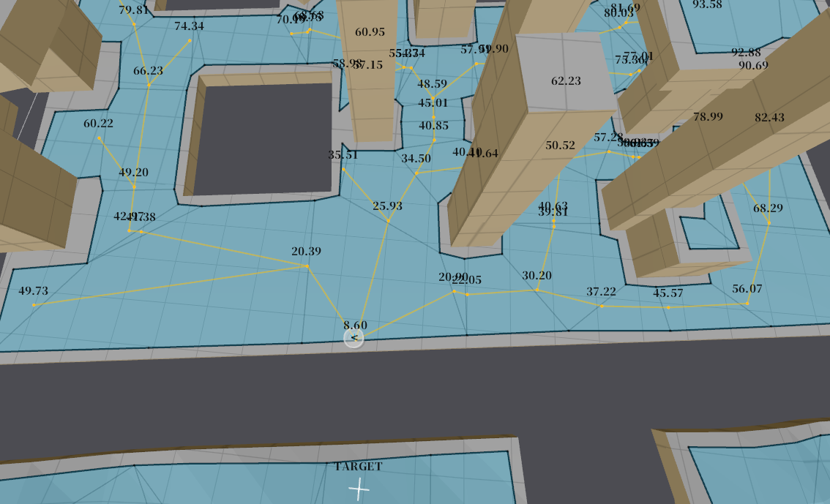Select the agent marker at node 8.60
The width and height of the screenshot is (830, 504).
tap(354, 339)
